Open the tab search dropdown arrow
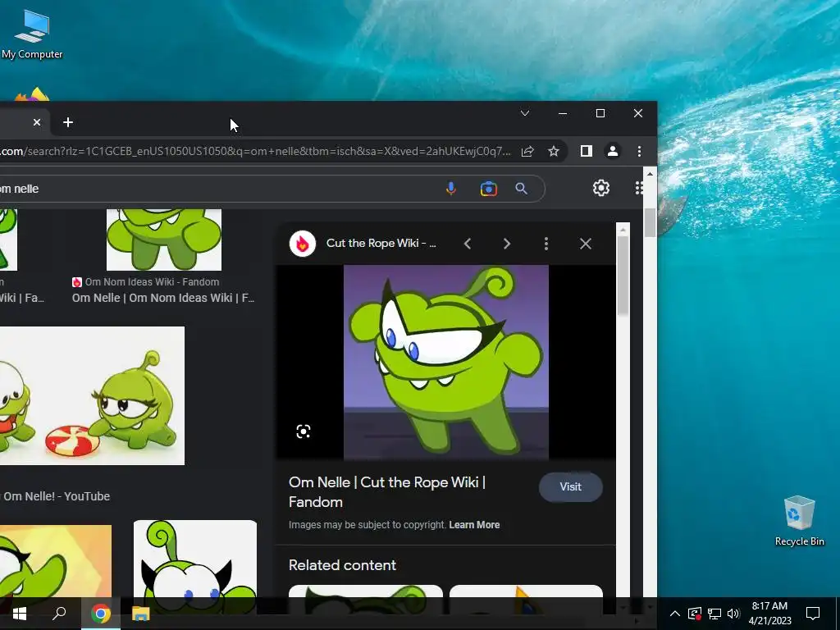Image resolution: width=840 pixels, height=630 pixels. (525, 113)
